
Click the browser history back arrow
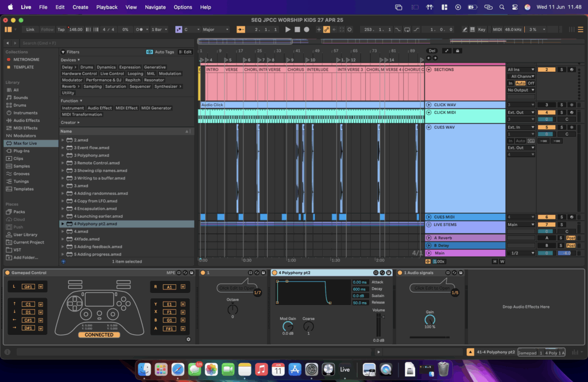(x=7, y=43)
